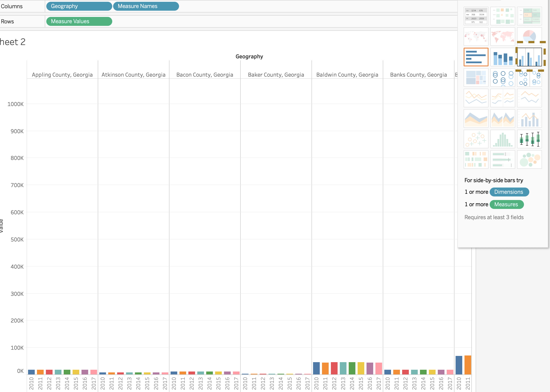Switch to the heat map chart type
Screen dimensions: 550x392
(x=503, y=16)
